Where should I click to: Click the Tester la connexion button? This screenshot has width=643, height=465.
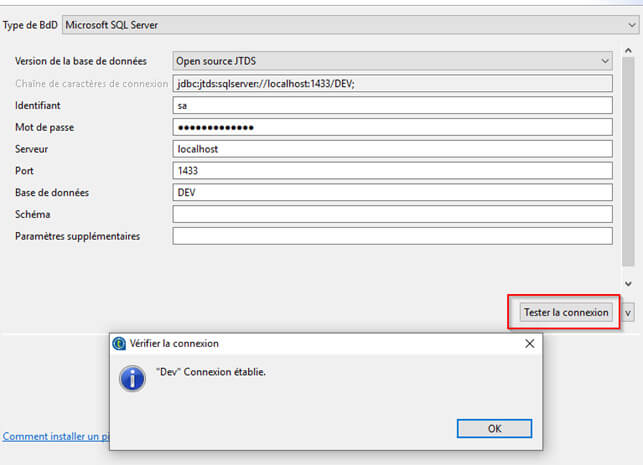[566, 312]
